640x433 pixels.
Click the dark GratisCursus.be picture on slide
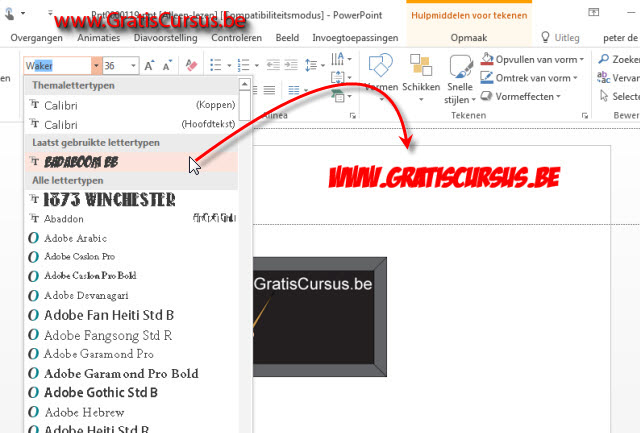pyautogui.click(x=320, y=317)
